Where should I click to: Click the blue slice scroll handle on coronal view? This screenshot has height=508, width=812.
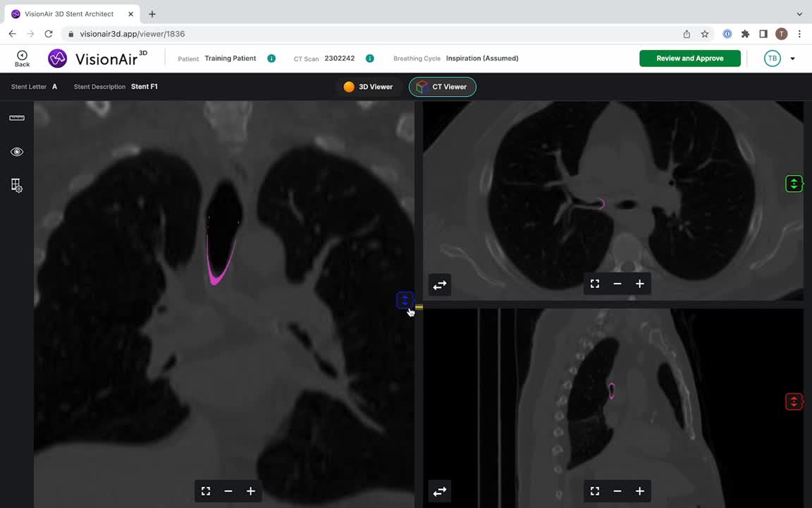click(404, 300)
